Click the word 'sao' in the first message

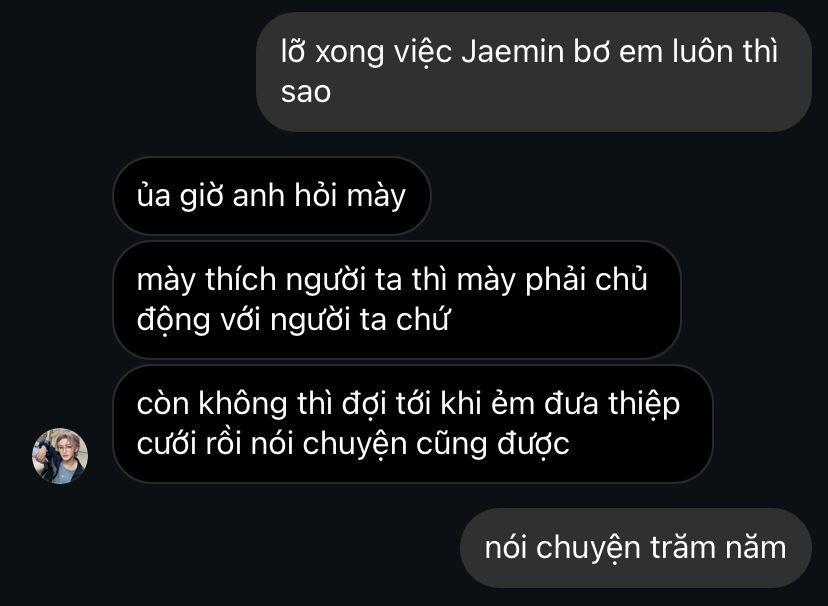click(x=306, y=92)
